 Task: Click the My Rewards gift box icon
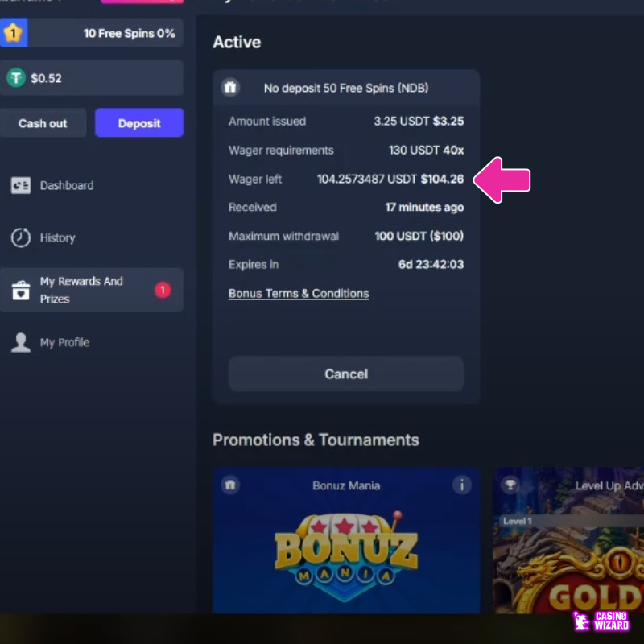tap(21, 290)
